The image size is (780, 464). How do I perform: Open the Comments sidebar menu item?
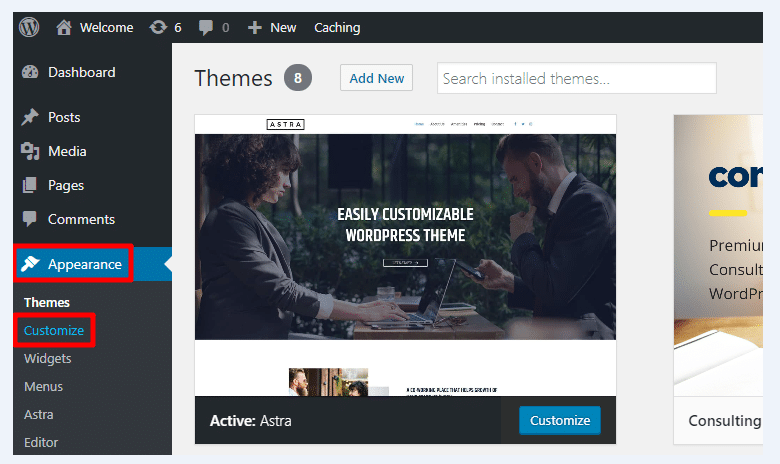[x=81, y=219]
